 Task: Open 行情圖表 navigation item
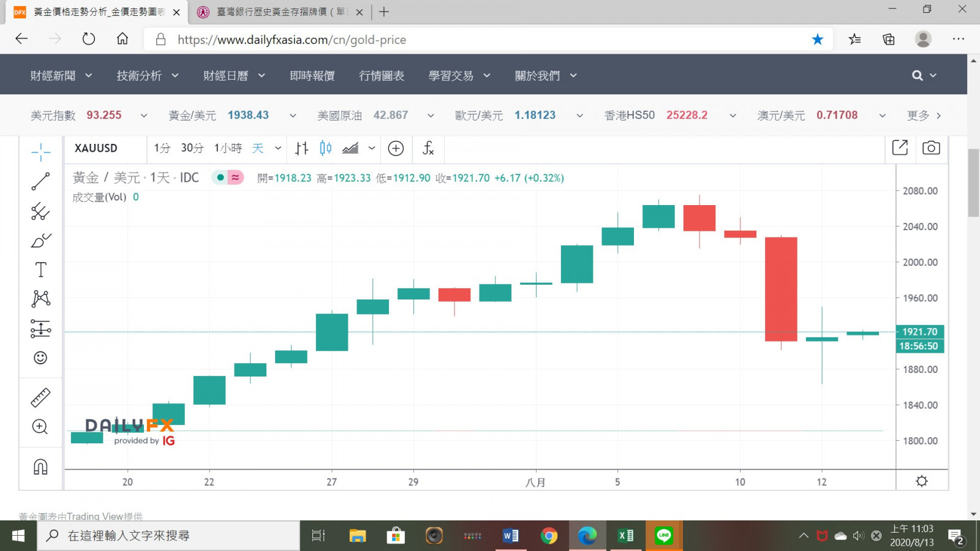[x=382, y=75]
